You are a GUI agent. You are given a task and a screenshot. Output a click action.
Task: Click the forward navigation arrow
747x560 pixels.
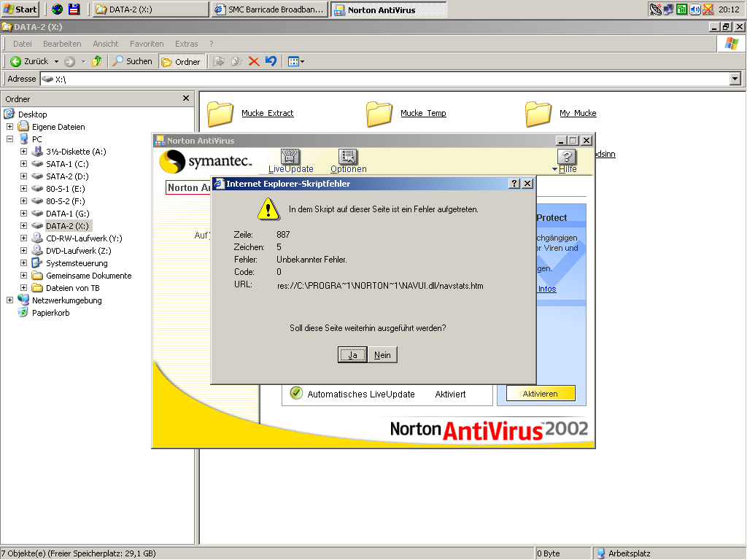click(69, 61)
